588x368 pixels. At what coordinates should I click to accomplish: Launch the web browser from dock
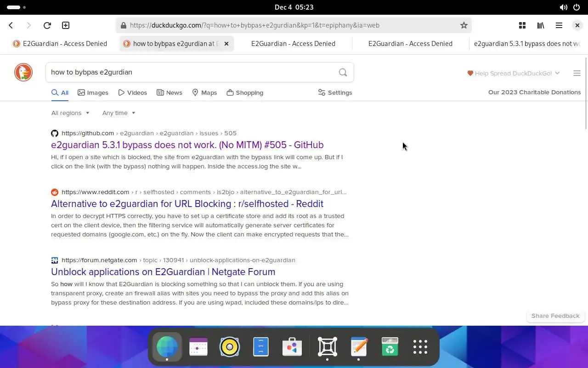click(167, 347)
